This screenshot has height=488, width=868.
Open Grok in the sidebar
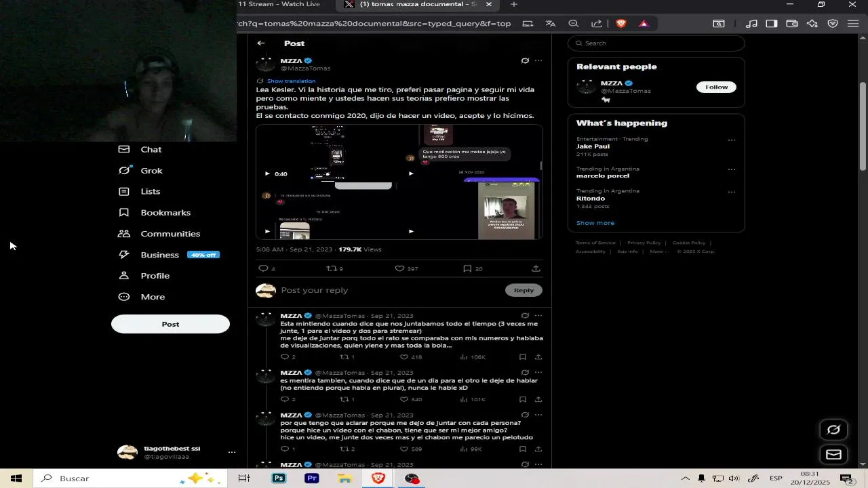[x=140, y=171]
